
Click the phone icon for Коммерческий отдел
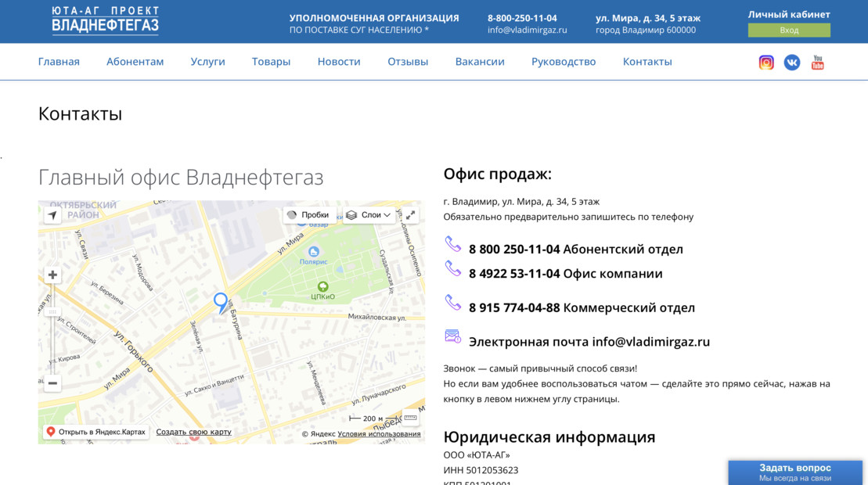pos(453,303)
